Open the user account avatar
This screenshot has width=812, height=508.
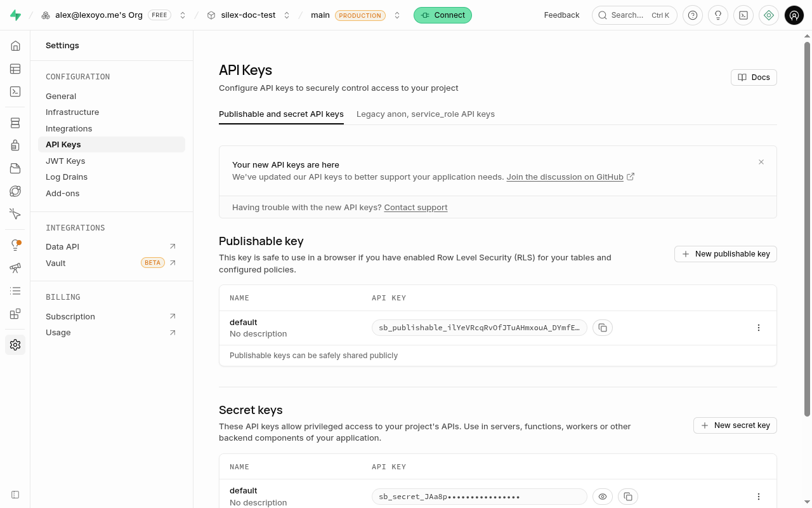pos(794,15)
